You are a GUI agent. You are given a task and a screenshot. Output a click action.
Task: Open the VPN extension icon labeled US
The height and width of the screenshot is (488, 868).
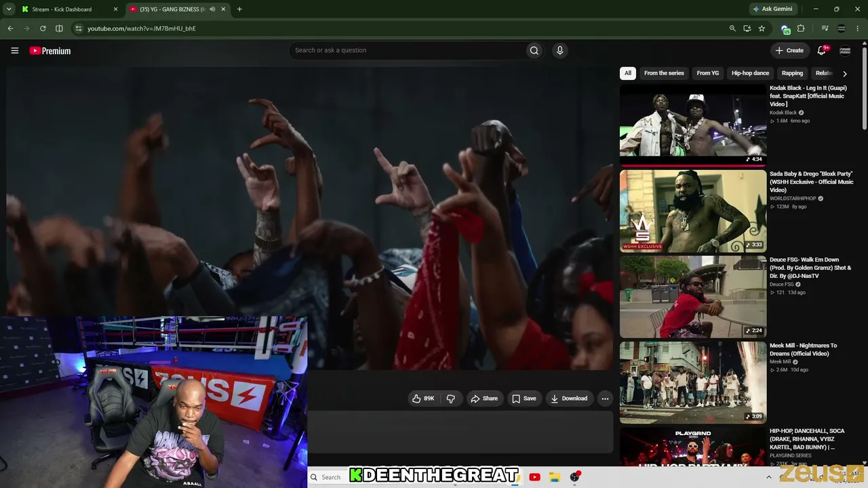(x=786, y=29)
